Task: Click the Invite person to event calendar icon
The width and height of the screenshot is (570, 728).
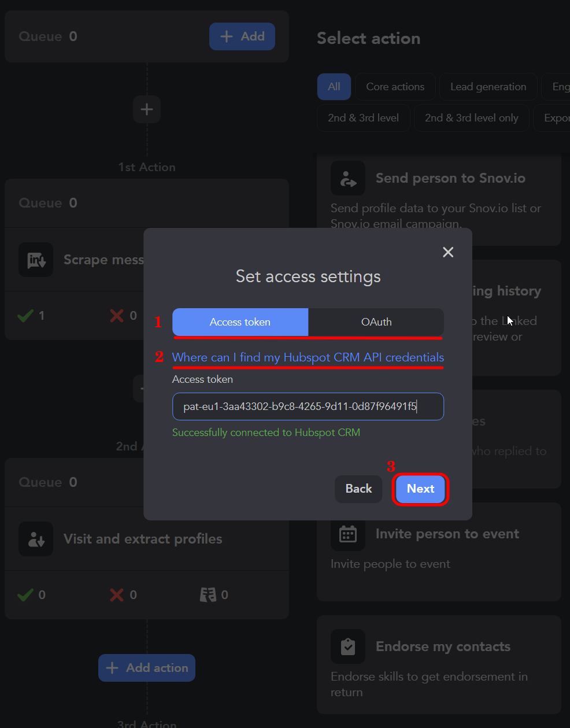Action: [348, 534]
